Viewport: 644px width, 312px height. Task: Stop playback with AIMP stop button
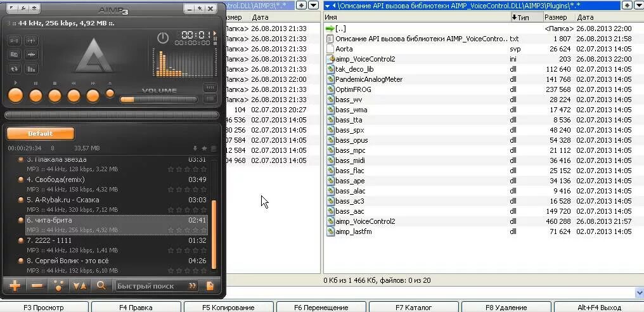click(x=55, y=96)
